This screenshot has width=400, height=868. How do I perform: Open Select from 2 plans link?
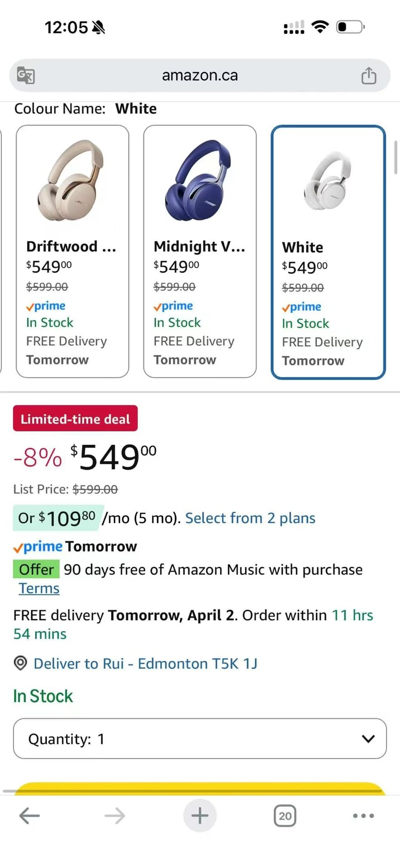[250, 518]
